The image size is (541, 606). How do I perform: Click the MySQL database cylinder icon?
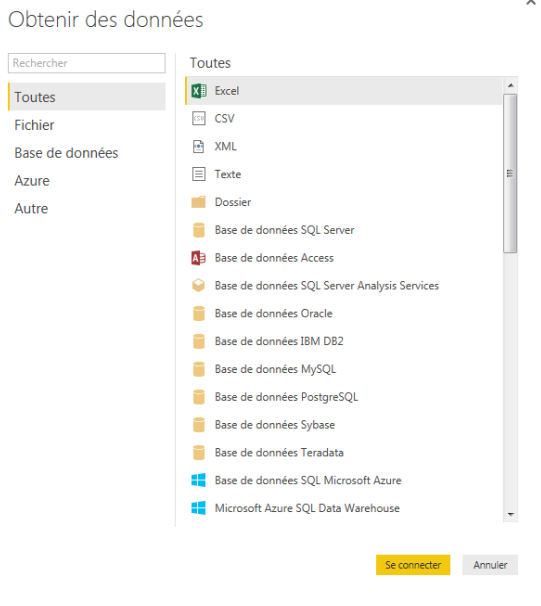199,369
